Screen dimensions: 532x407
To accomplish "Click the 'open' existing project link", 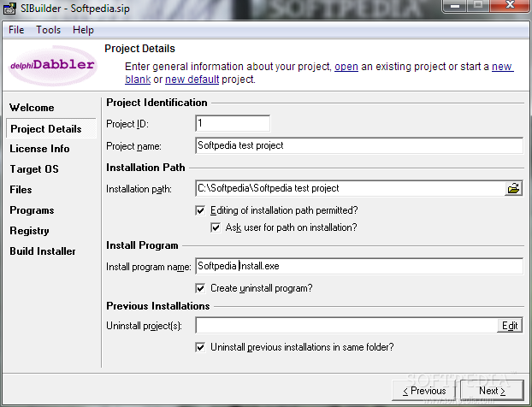I will click(346, 67).
